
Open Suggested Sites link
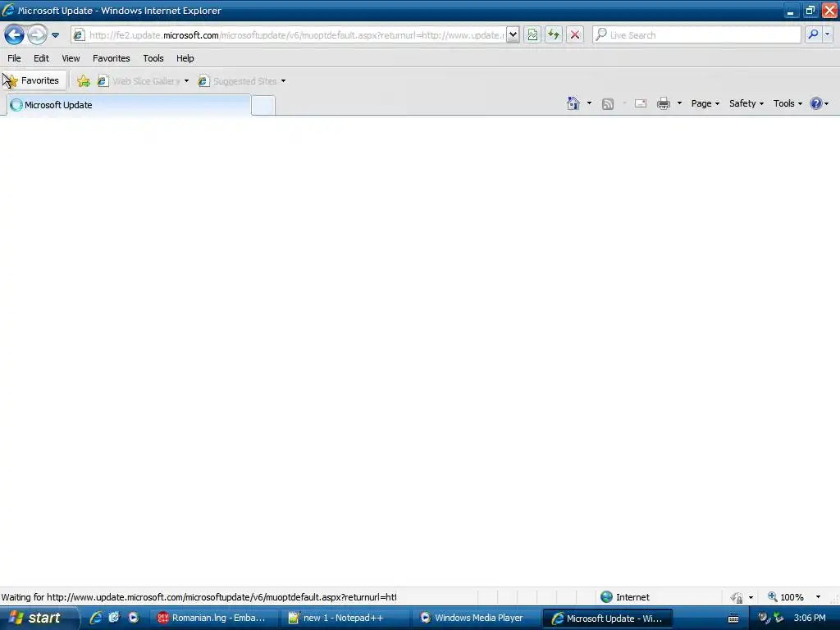238,81
